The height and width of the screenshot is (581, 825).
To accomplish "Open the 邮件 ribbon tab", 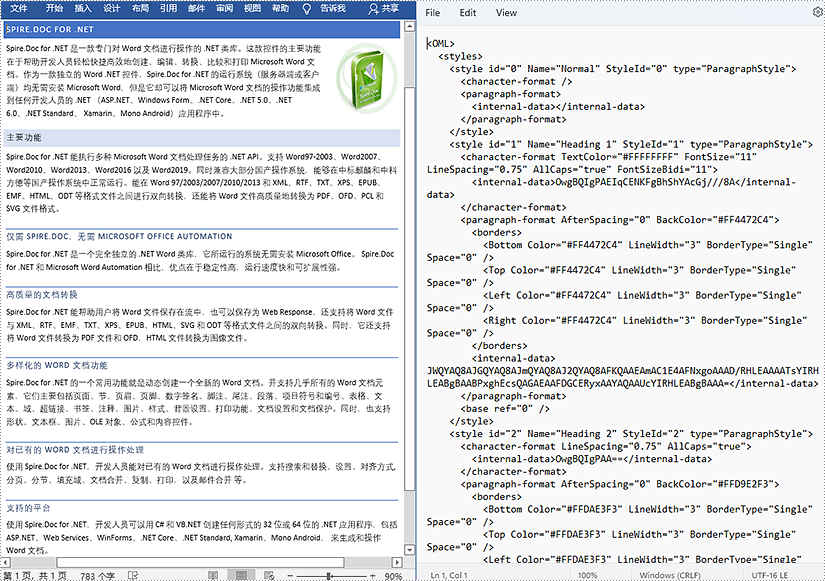I will [196, 8].
